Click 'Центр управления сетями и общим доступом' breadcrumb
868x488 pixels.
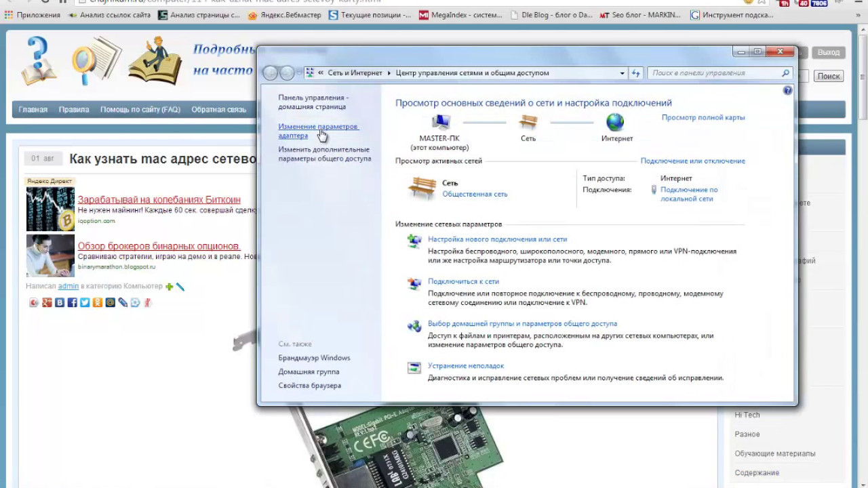coord(472,73)
